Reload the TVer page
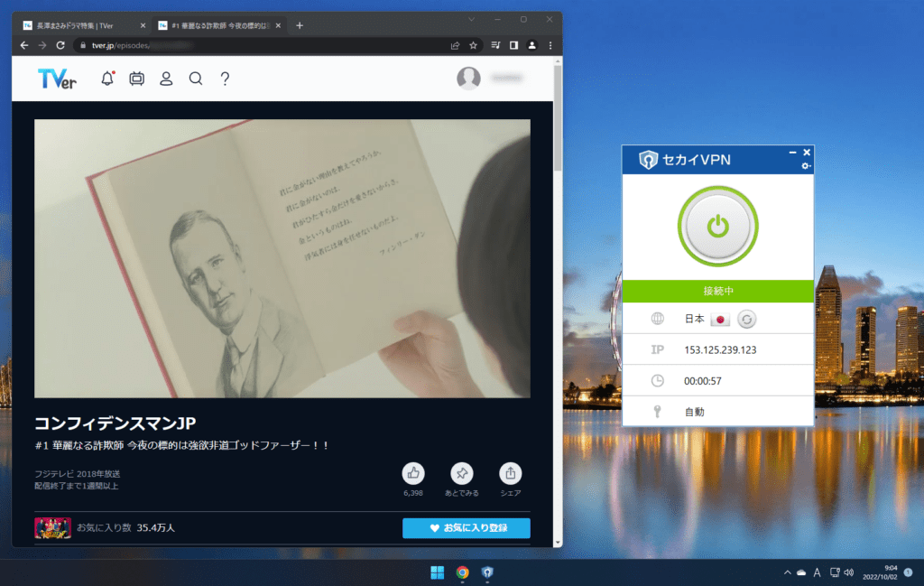 [x=60, y=45]
